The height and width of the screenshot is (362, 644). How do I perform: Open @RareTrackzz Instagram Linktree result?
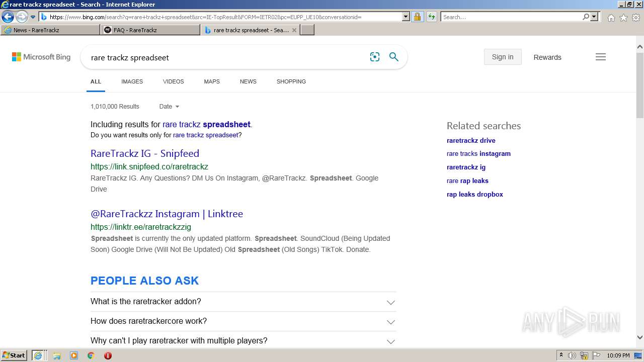pyautogui.click(x=167, y=214)
